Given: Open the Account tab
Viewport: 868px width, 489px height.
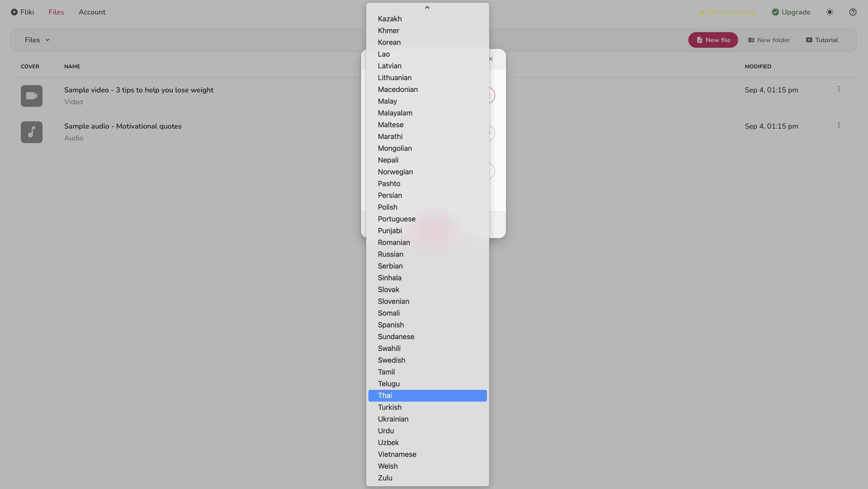Looking at the screenshot, I should [92, 12].
